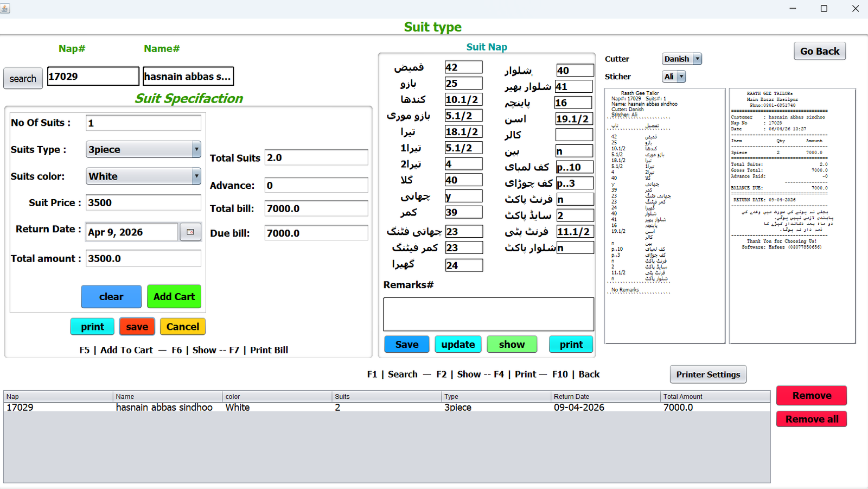Click the search button
The height and width of the screenshot is (489, 868).
pos(23,79)
